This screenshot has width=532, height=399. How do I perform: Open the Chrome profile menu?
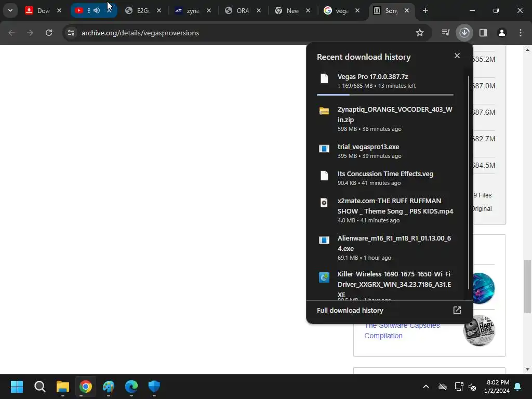pyautogui.click(x=502, y=33)
